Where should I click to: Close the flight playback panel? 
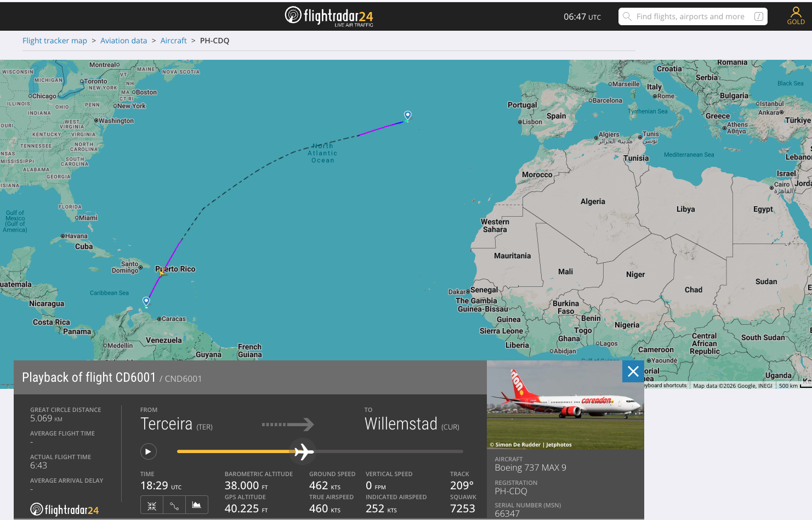(x=633, y=371)
